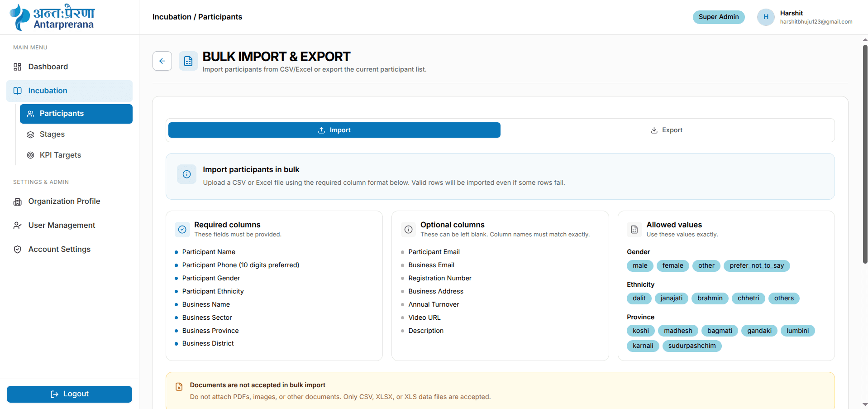Screen dimensions: 868x409
Task: Open Participants in the sidebar
Action: coord(76,114)
